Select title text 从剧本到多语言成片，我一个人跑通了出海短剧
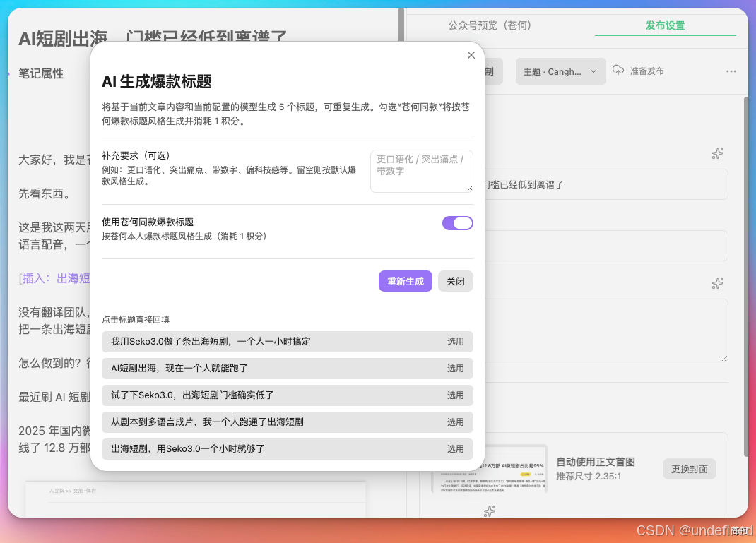The image size is (756, 543). [x=207, y=422]
